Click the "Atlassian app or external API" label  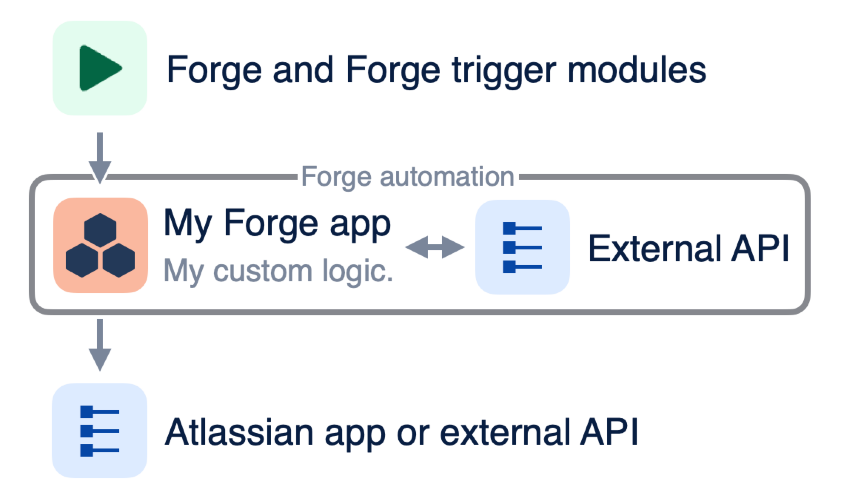click(401, 432)
